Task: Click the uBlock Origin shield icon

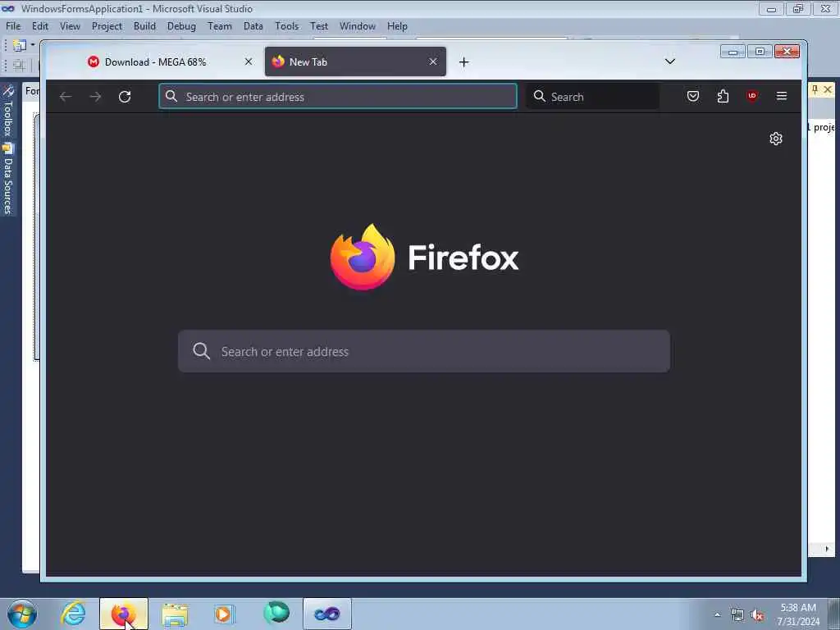Action: pos(752,96)
